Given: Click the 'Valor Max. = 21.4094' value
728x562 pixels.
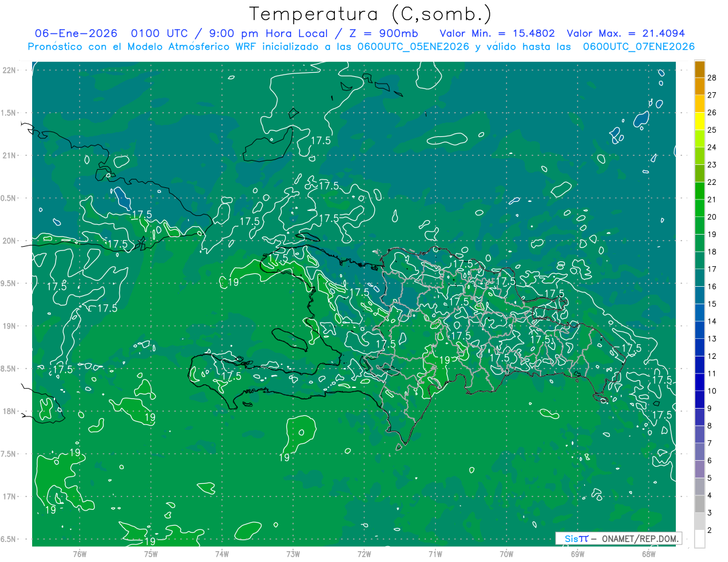Looking at the screenshot, I should 625,33.
